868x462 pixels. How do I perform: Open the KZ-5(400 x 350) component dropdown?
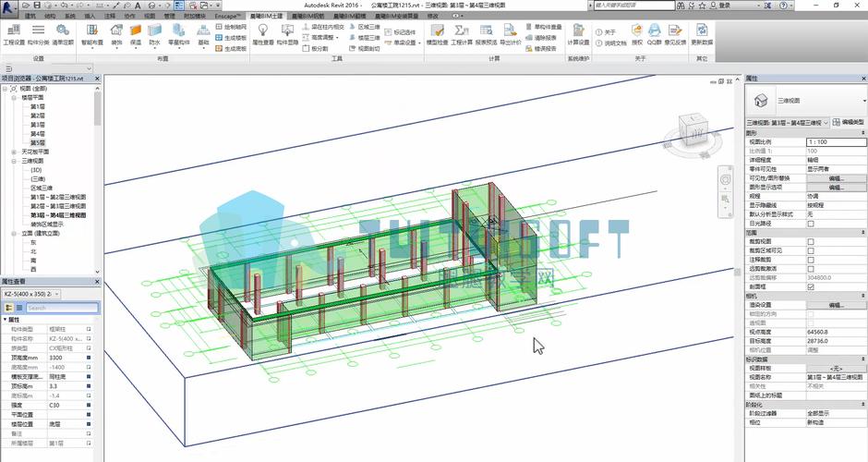[x=31, y=294]
